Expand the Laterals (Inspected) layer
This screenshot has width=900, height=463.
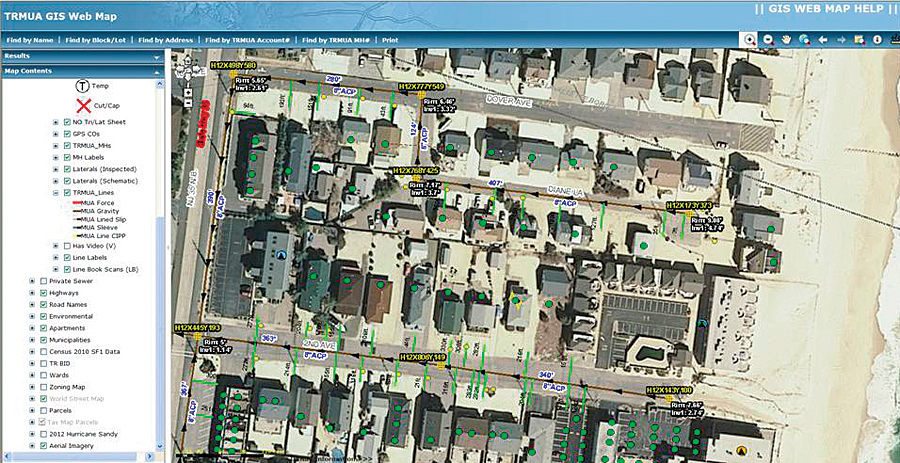coord(56,169)
